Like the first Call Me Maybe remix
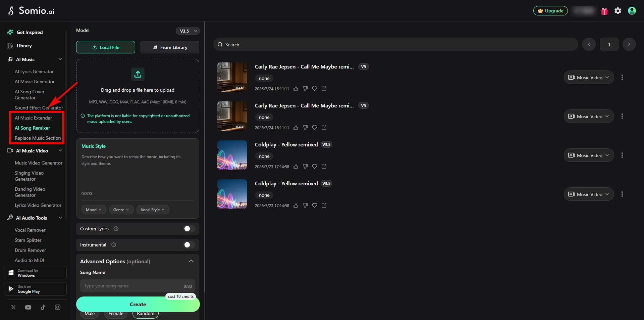 (296, 89)
